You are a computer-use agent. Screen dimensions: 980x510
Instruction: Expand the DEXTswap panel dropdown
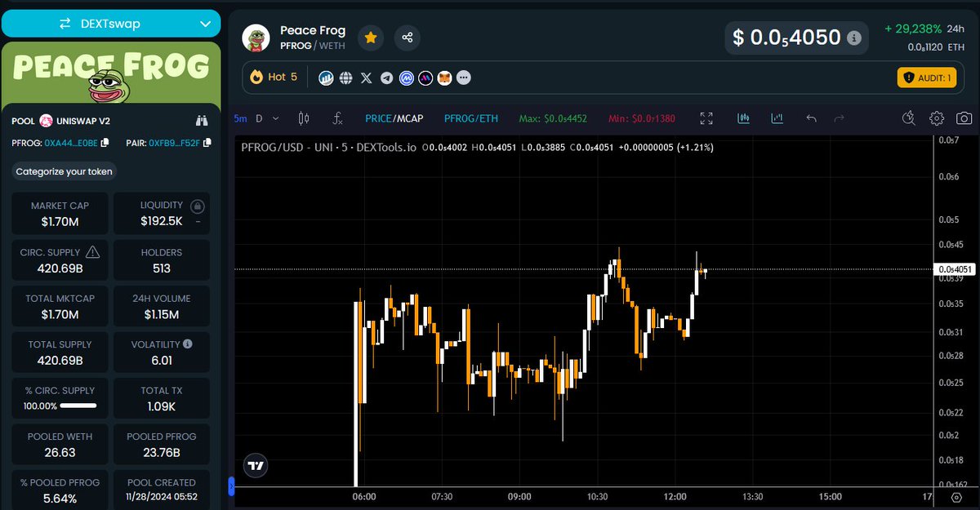point(205,24)
